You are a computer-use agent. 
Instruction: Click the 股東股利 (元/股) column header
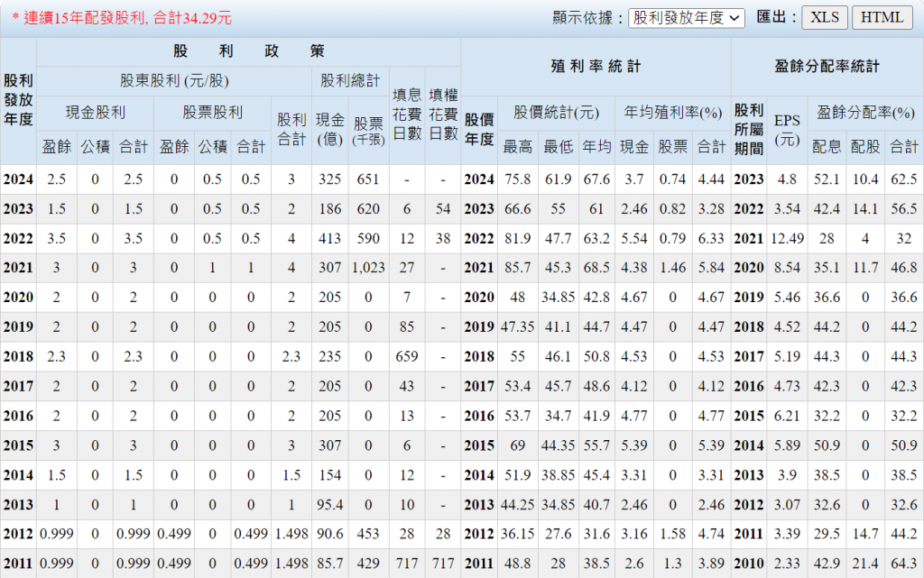click(174, 80)
